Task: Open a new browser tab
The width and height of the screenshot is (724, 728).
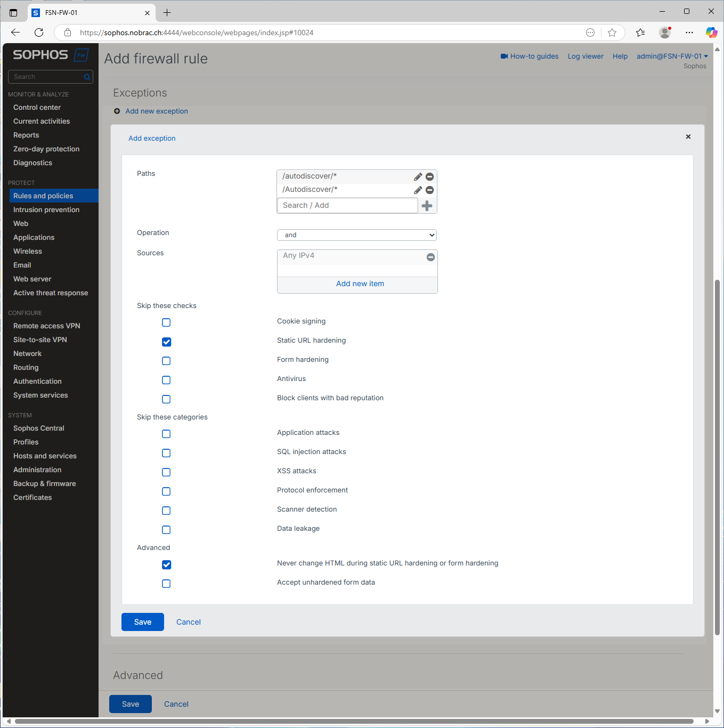Action: pos(167,12)
